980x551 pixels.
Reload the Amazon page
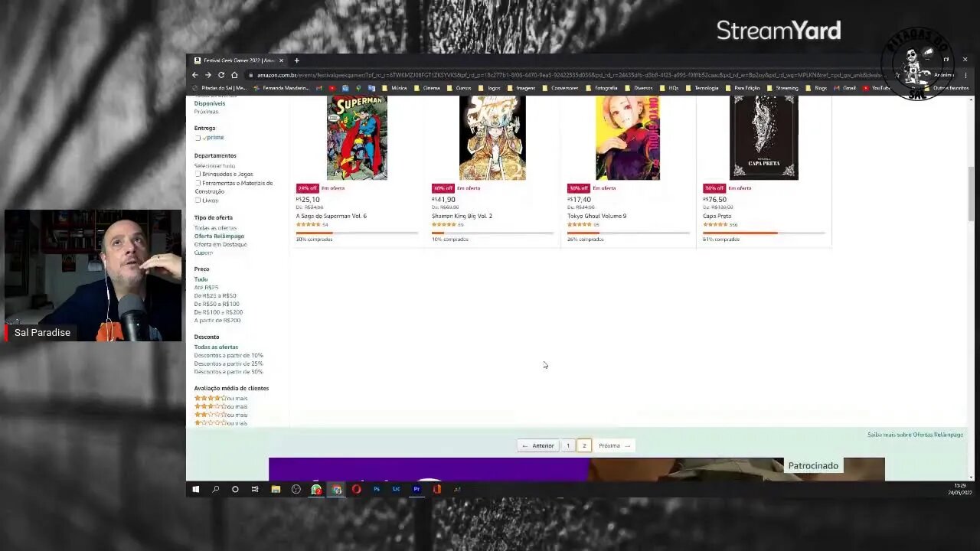pos(221,75)
